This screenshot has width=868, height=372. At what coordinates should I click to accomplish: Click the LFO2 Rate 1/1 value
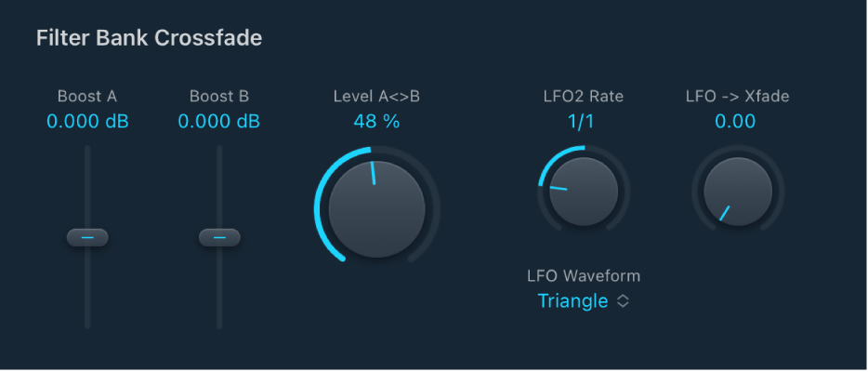(584, 122)
